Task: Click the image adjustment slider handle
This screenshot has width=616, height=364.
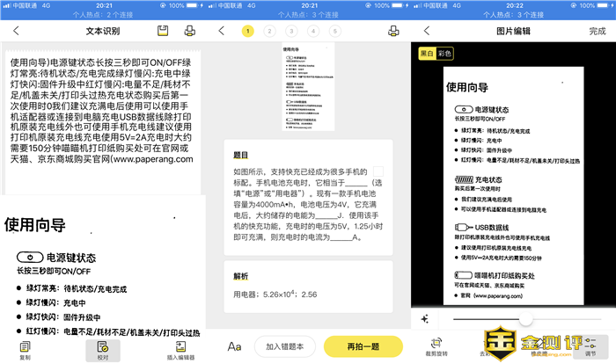Action: (525, 321)
